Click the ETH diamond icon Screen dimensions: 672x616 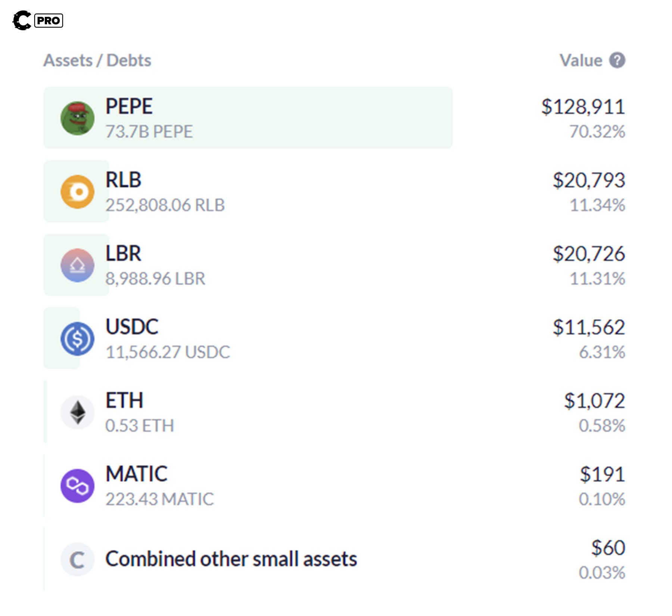pos(77,412)
